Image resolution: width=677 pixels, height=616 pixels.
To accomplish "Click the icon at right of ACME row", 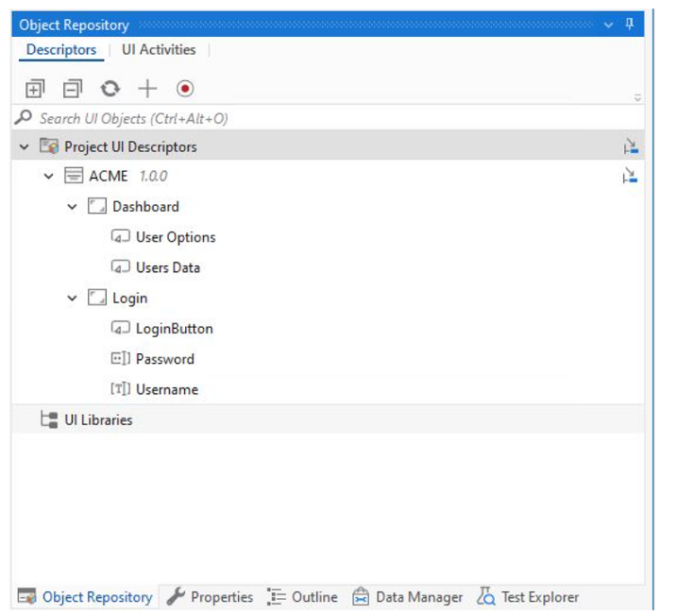I will point(631,177).
